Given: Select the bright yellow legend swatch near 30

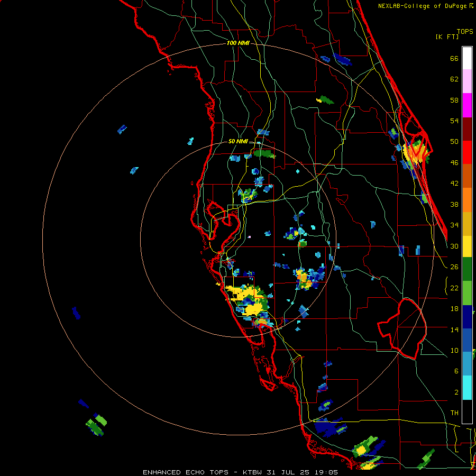Looking at the screenshot, I should pos(467,246).
